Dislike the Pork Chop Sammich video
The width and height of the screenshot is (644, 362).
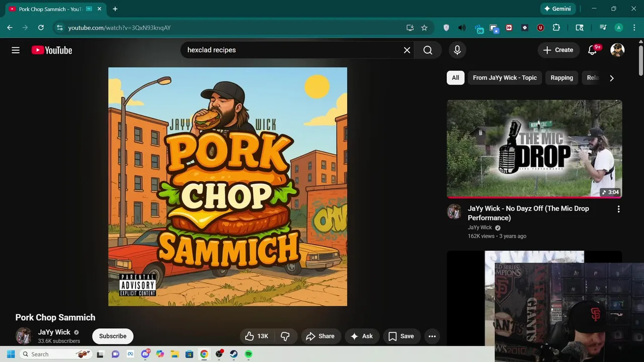tap(286, 336)
